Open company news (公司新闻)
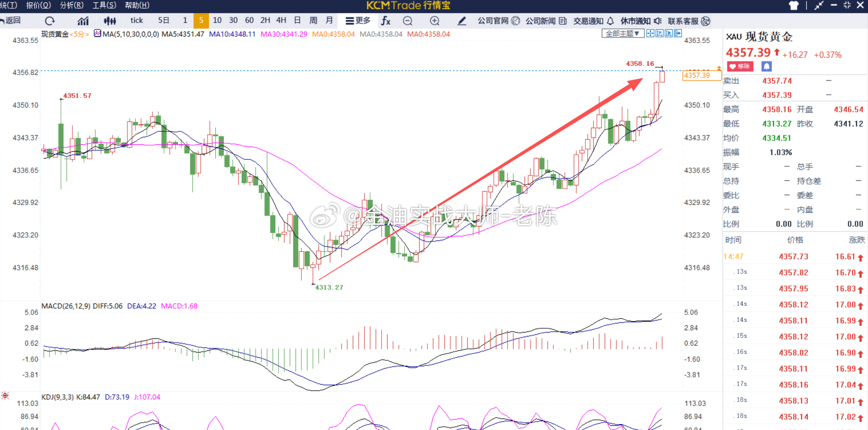The image size is (868, 430). pos(546,21)
